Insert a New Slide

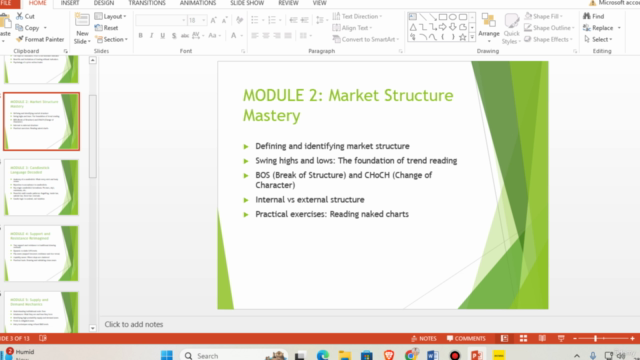82,29
